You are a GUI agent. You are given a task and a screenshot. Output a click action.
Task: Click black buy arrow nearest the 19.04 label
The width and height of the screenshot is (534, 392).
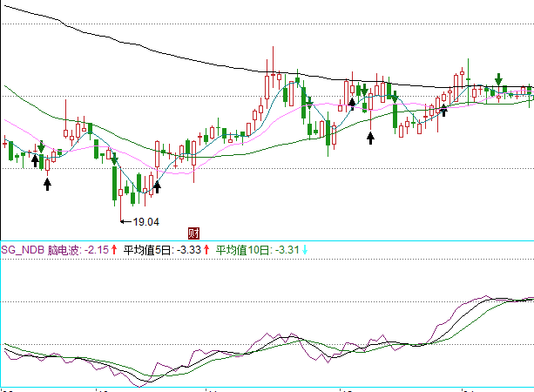(x=157, y=187)
